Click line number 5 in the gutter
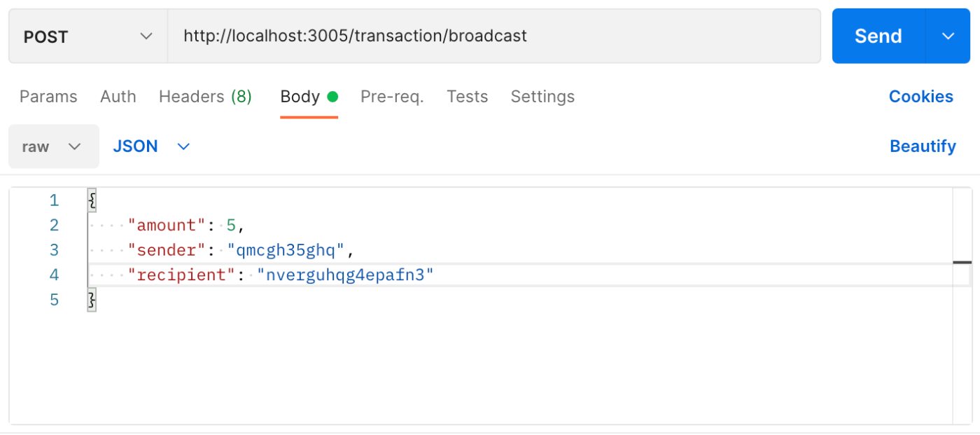The height and width of the screenshot is (435, 980). (x=54, y=301)
